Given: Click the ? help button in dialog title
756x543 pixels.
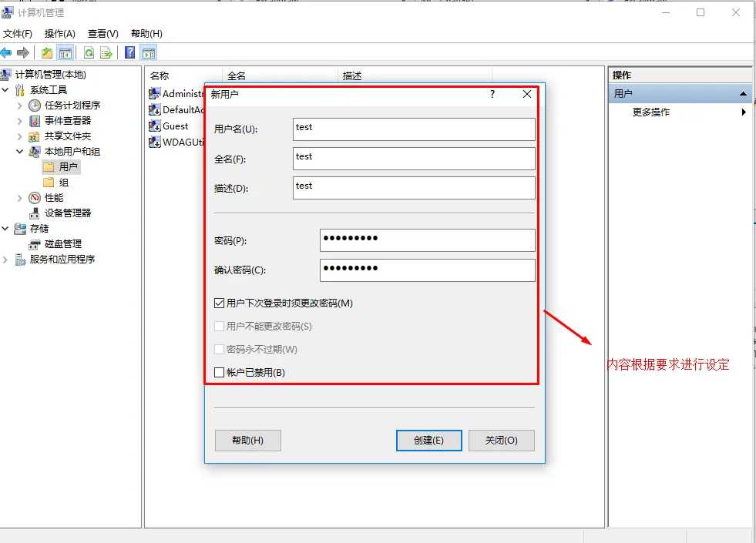Looking at the screenshot, I should tap(492, 94).
